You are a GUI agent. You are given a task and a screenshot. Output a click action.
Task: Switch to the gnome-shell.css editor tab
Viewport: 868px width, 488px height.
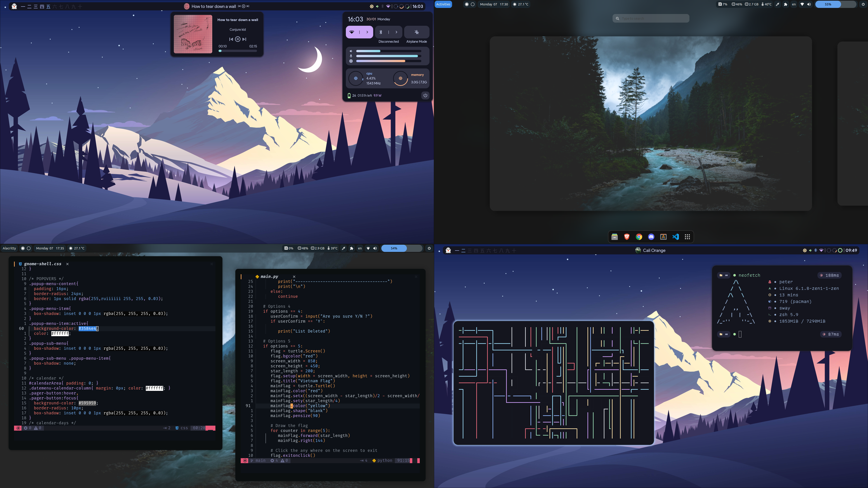click(x=42, y=264)
